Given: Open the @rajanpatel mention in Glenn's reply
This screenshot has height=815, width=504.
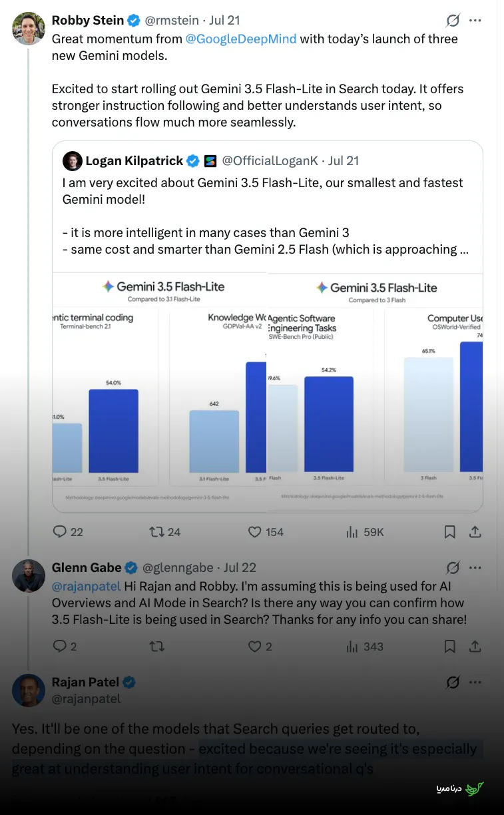Looking at the screenshot, I should pos(87,586).
